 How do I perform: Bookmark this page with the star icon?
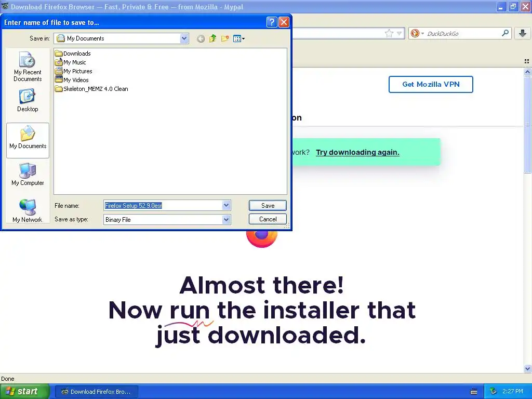coord(389,33)
